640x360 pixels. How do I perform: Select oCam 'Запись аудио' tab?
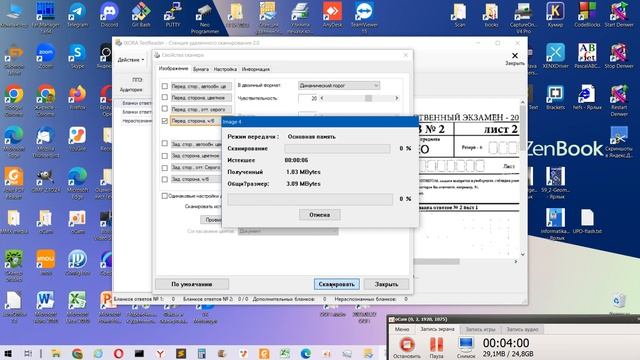click(522, 329)
